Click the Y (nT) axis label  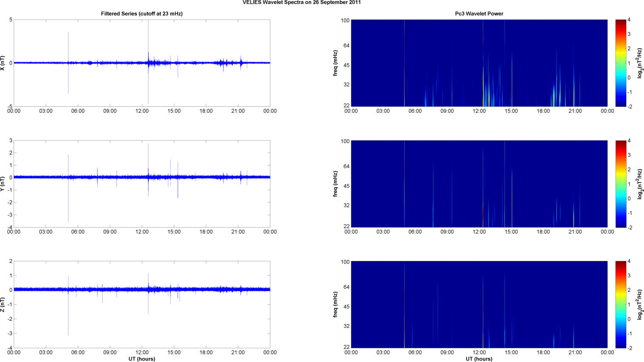point(3,184)
